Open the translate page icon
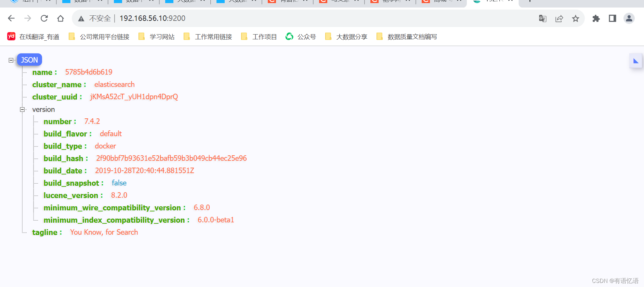Screen dimensions: 644x287 [543, 18]
